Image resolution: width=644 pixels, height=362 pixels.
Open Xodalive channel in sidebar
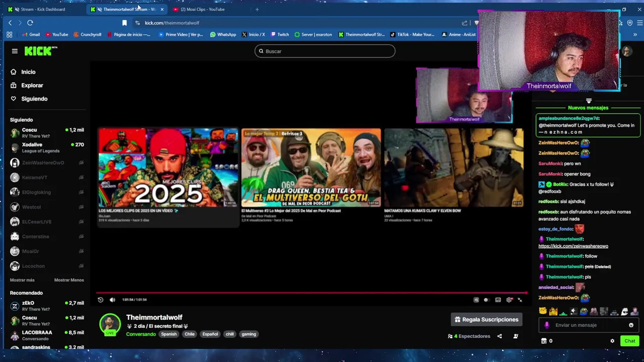point(47,147)
